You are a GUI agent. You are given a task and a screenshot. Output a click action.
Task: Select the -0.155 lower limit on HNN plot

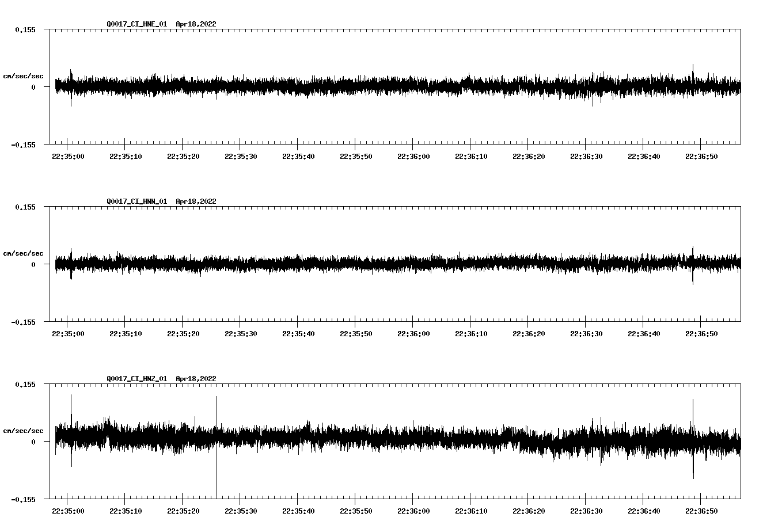[23, 322]
